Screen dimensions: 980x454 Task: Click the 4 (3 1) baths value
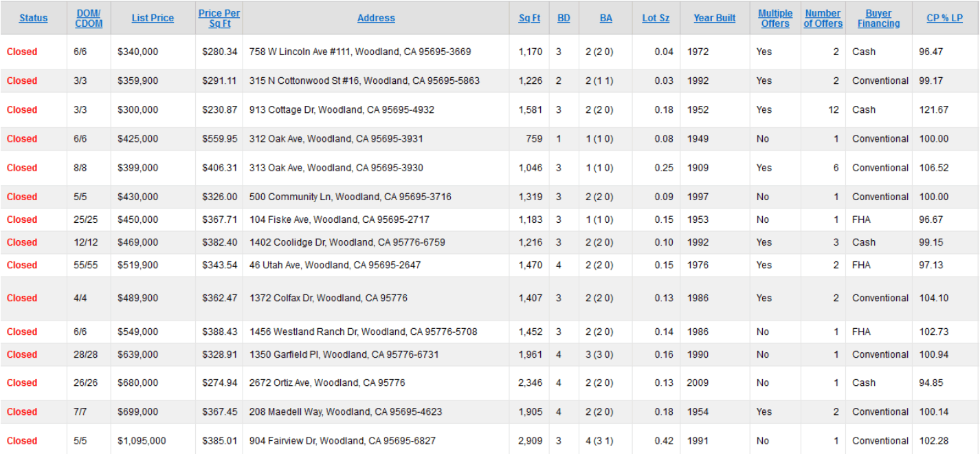tap(599, 440)
